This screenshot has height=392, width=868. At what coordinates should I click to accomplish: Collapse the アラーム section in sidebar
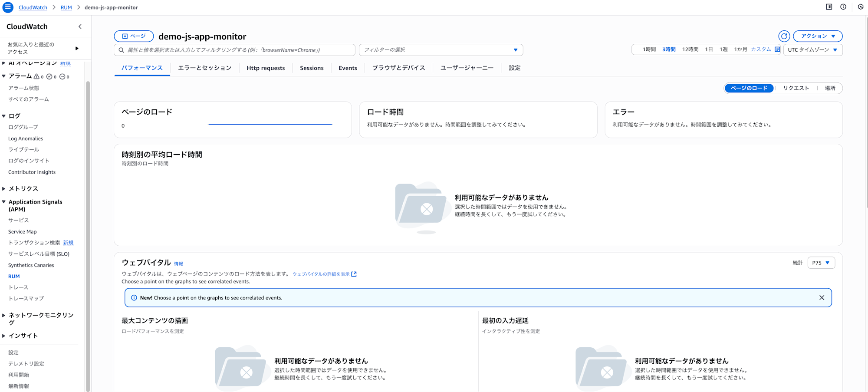[x=4, y=76]
